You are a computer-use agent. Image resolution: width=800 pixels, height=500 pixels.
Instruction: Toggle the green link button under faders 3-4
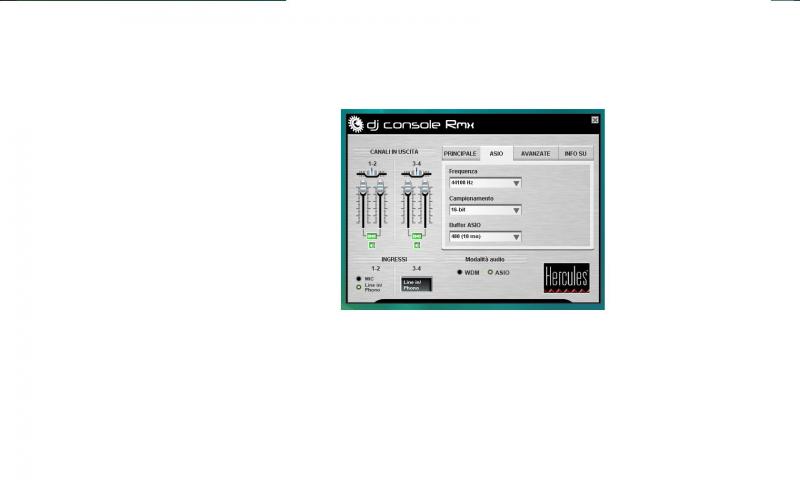pyautogui.click(x=416, y=236)
